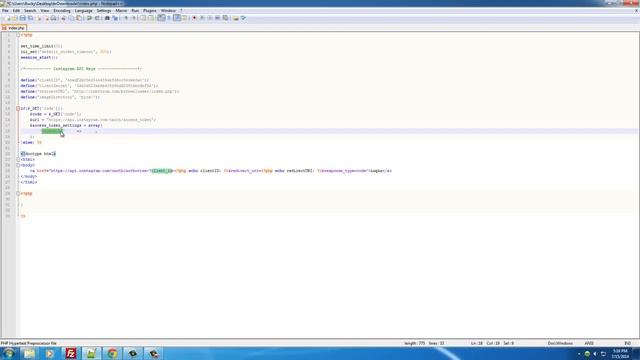Click the ANSI encoding status field
Image resolution: width=640 pixels, height=360 pixels.
[589, 343]
